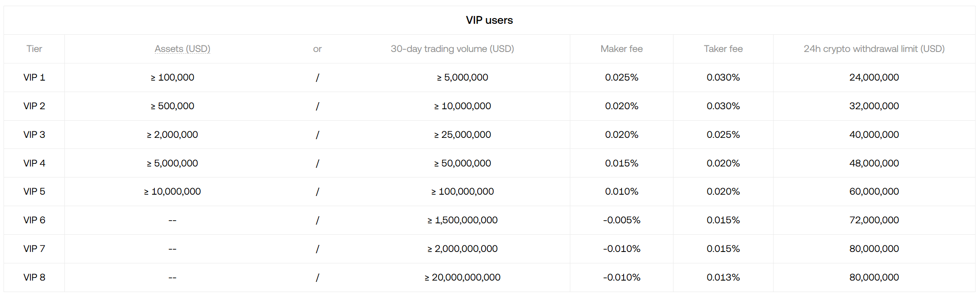Click the Taker fee column header

point(723,49)
